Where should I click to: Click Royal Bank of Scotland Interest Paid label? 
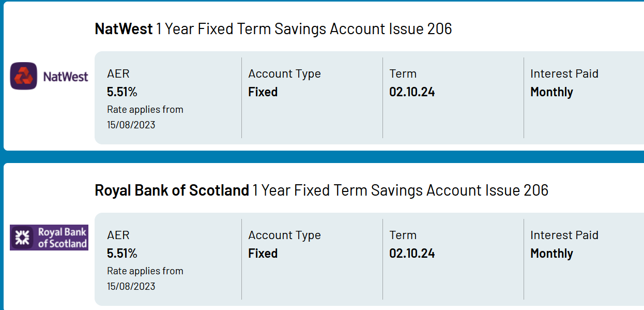point(564,235)
